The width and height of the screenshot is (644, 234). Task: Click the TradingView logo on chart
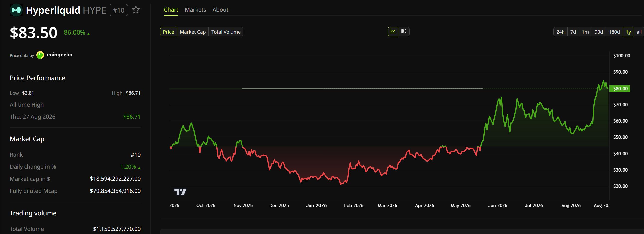click(180, 192)
